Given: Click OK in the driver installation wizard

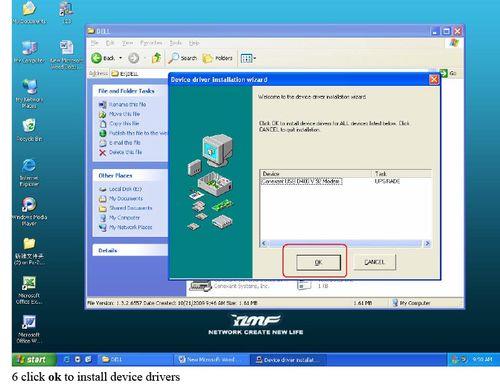Looking at the screenshot, I should point(318,262).
